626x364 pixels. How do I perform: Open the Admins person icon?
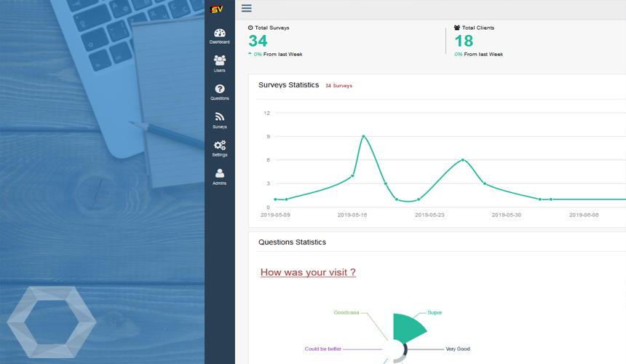click(x=219, y=173)
